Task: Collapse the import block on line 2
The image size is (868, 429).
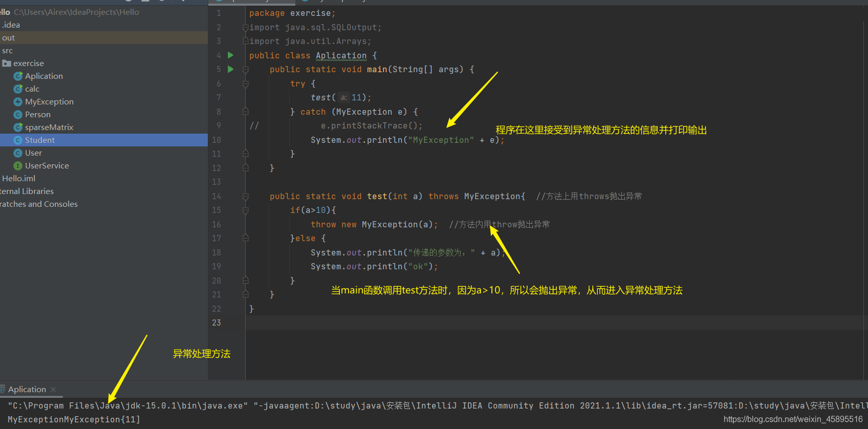Action: tap(246, 27)
